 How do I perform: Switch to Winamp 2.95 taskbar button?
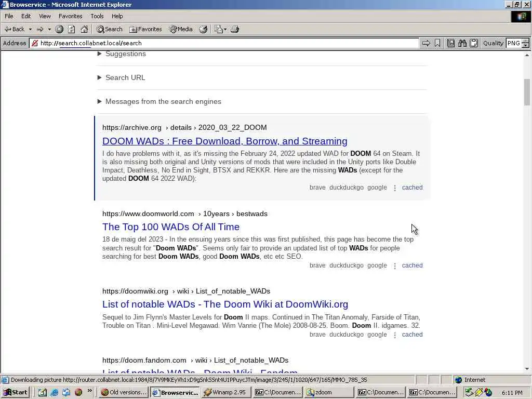(225, 392)
